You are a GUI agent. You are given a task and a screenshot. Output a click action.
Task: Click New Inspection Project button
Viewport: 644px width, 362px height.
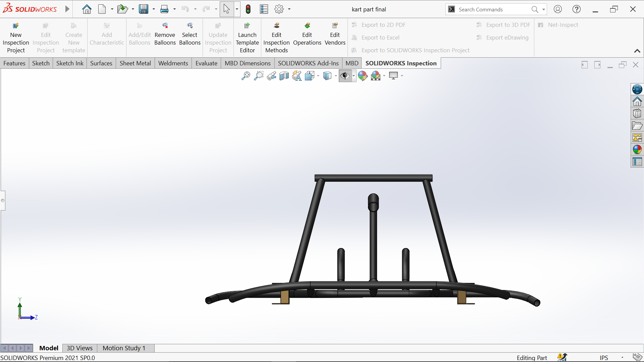(x=16, y=38)
